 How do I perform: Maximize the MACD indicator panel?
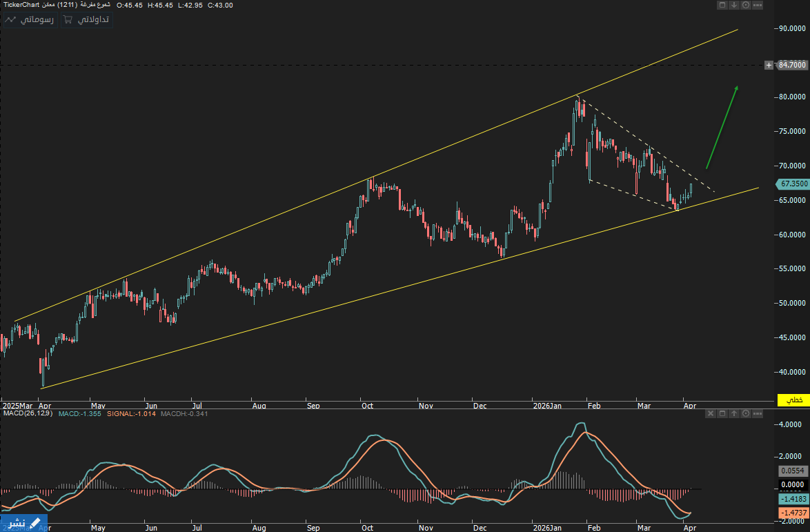tap(722, 414)
